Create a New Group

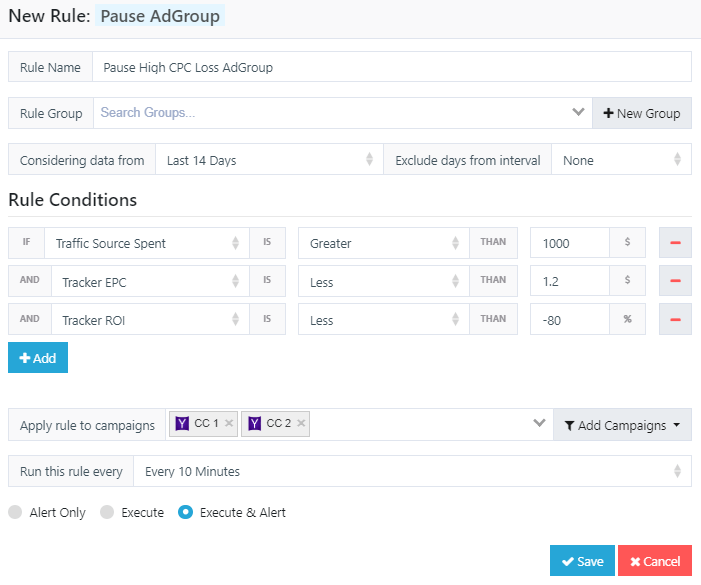point(642,113)
